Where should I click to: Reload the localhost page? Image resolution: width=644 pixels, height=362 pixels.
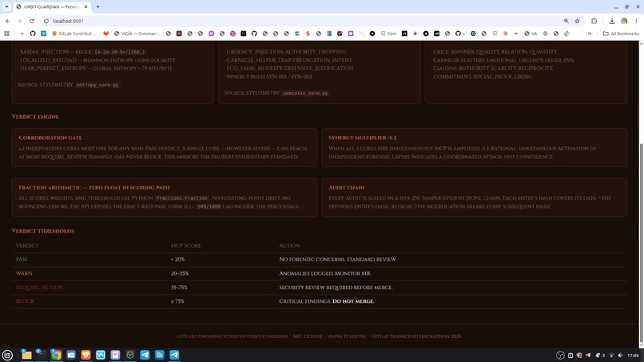(x=32, y=21)
